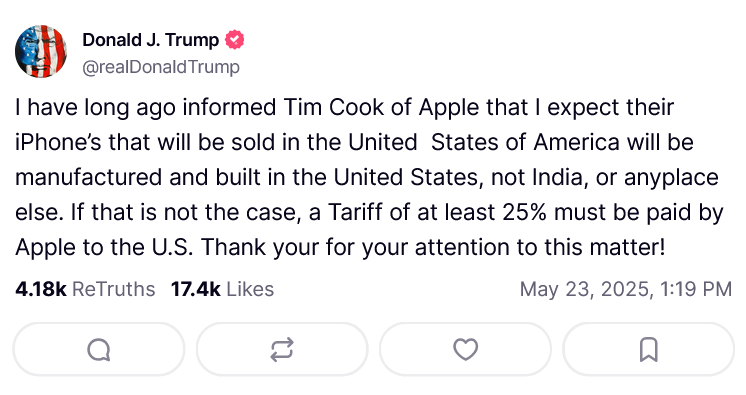
Task: Open Donald J. Trump's profile avatar
Action: (41, 51)
